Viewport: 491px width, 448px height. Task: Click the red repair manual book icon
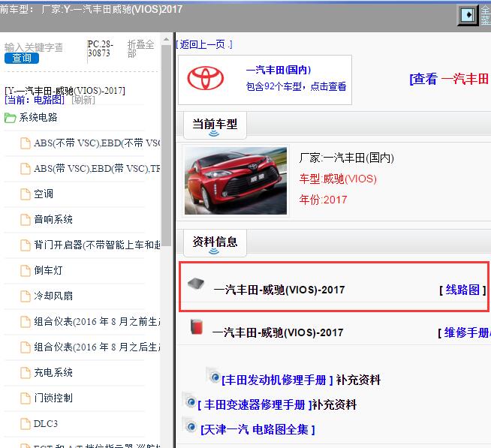(x=197, y=327)
